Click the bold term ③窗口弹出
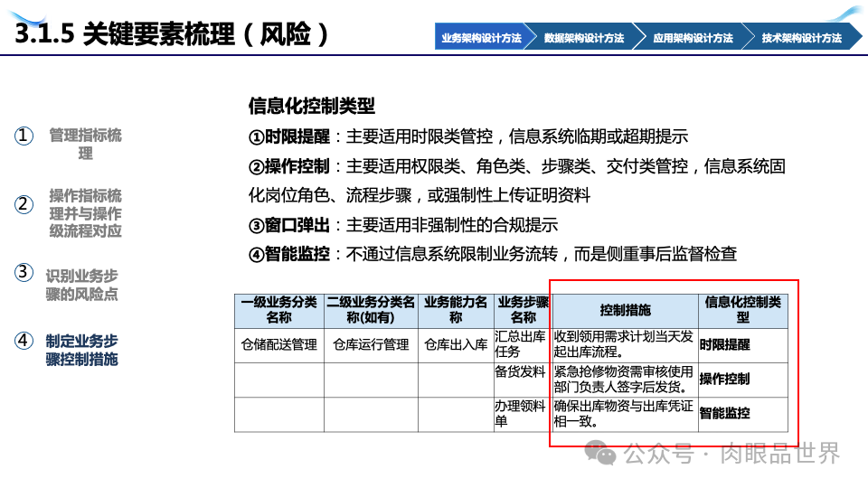The image size is (868, 488). 289,225
